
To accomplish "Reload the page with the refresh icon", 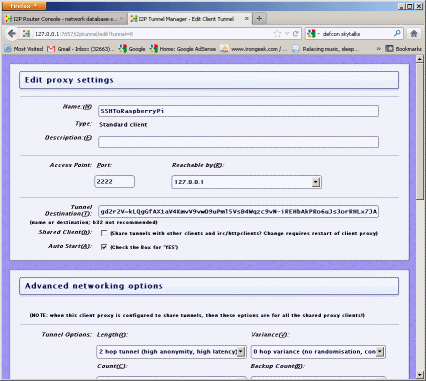I will pyautogui.click(x=295, y=34).
